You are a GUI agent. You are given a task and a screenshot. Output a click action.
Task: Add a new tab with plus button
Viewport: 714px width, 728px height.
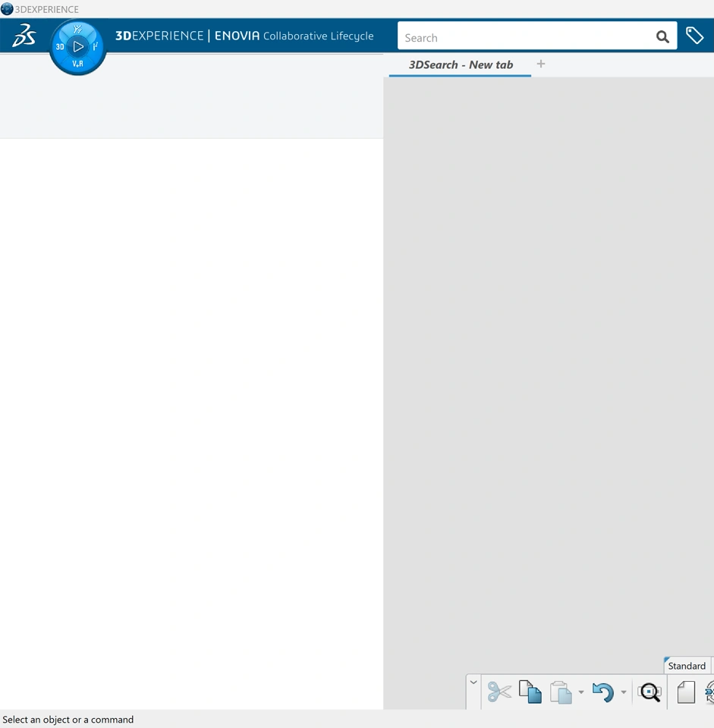coord(541,64)
